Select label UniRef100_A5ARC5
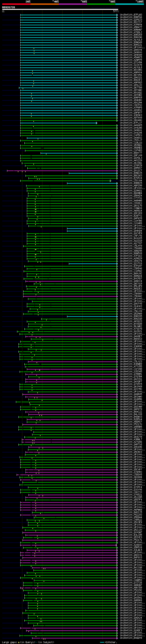 (x=131, y=58)
